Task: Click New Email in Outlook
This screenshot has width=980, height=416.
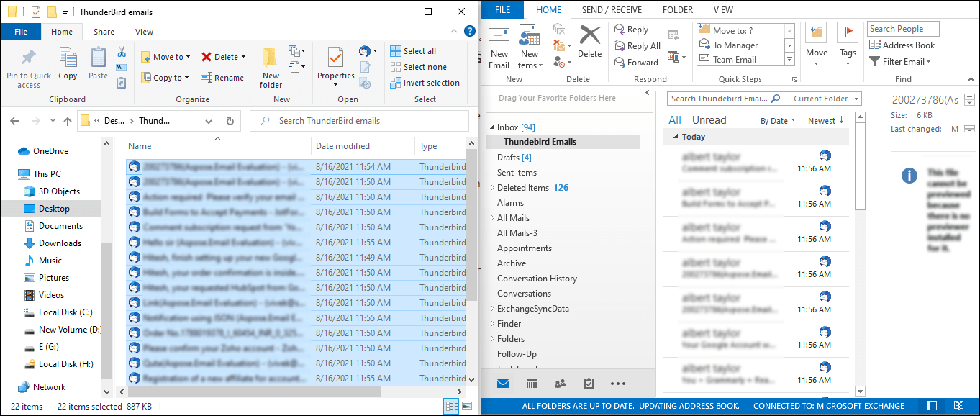Action: [499, 48]
